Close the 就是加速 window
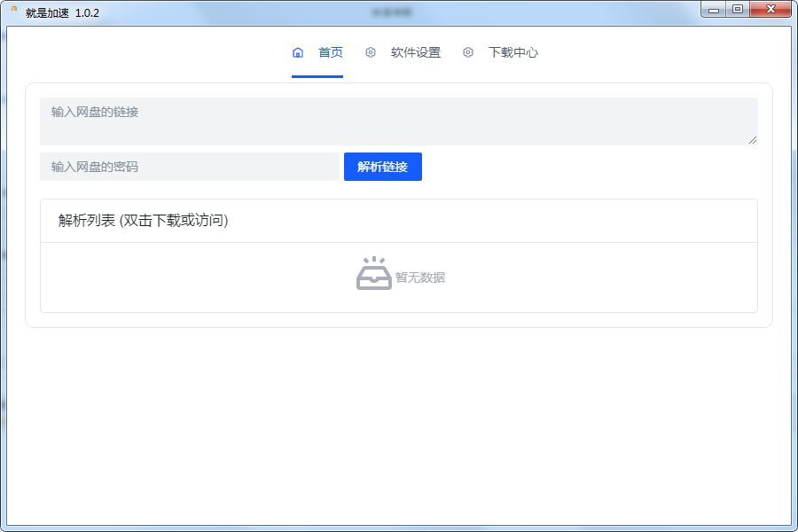Image resolution: width=798 pixels, height=532 pixels. [x=770, y=10]
